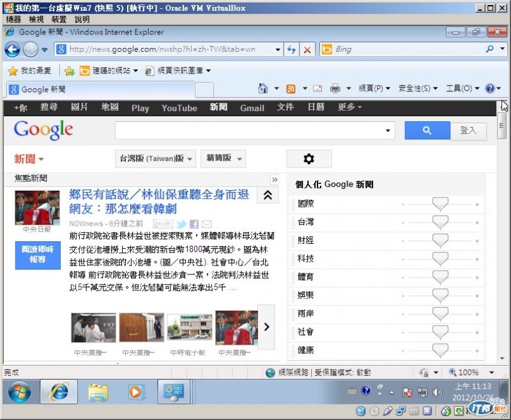
Task: Click the 中時電子報 building thumbnail
Action: (x=189, y=327)
